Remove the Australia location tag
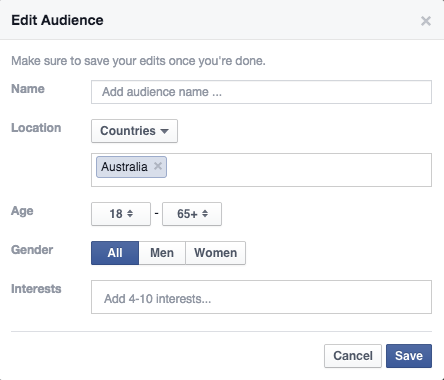Viewport: 444px width, 380px height. (x=158, y=166)
